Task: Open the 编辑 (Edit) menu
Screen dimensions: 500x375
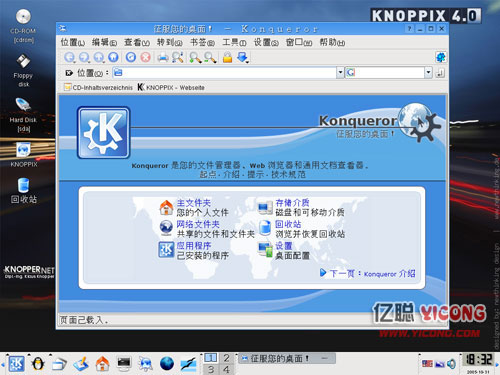Action: [104, 43]
